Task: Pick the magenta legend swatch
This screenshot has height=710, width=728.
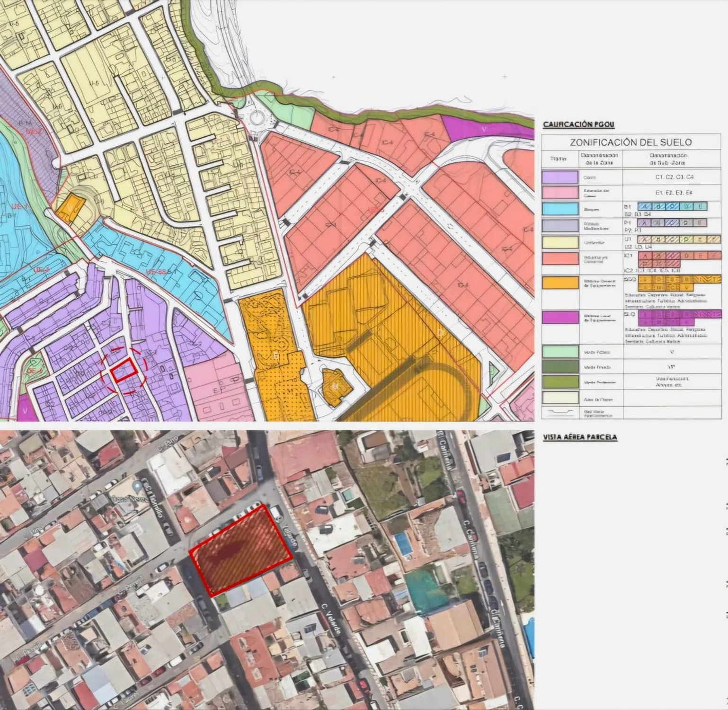Action: point(560,317)
